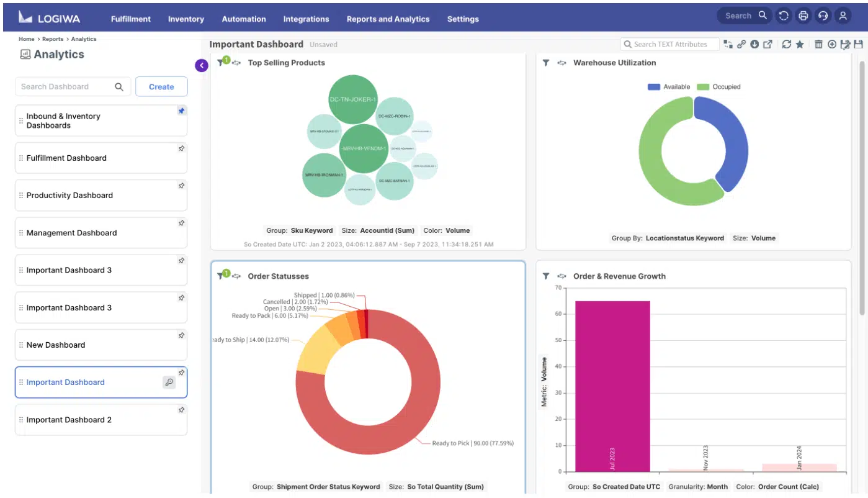The width and height of the screenshot is (868, 498).
Task: Refresh the dashboard with the reload icon
Action: pyautogui.click(x=787, y=44)
